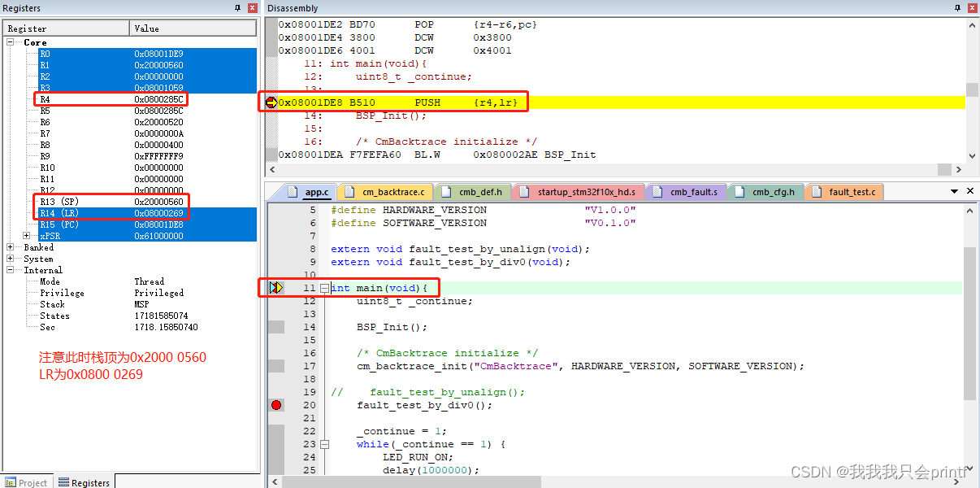Click the Register column header

click(x=65, y=28)
